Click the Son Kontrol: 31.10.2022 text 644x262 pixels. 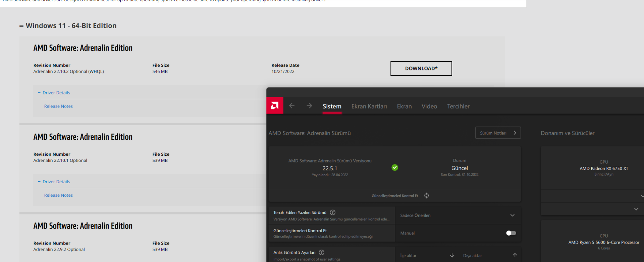pyautogui.click(x=460, y=175)
